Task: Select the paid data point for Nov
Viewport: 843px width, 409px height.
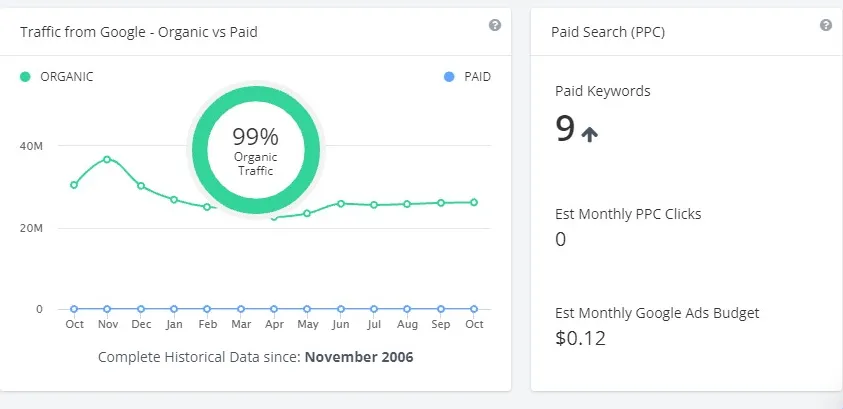Action: pos(107,309)
